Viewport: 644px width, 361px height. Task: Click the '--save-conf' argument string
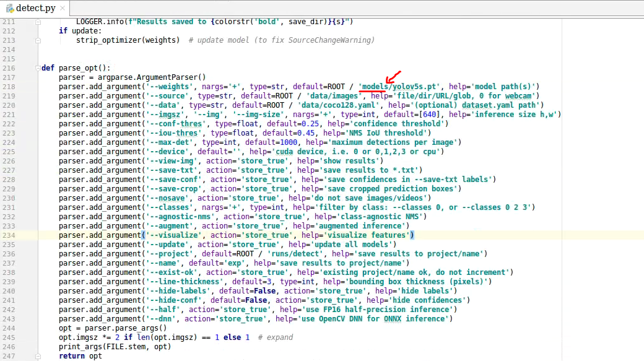(x=174, y=180)
